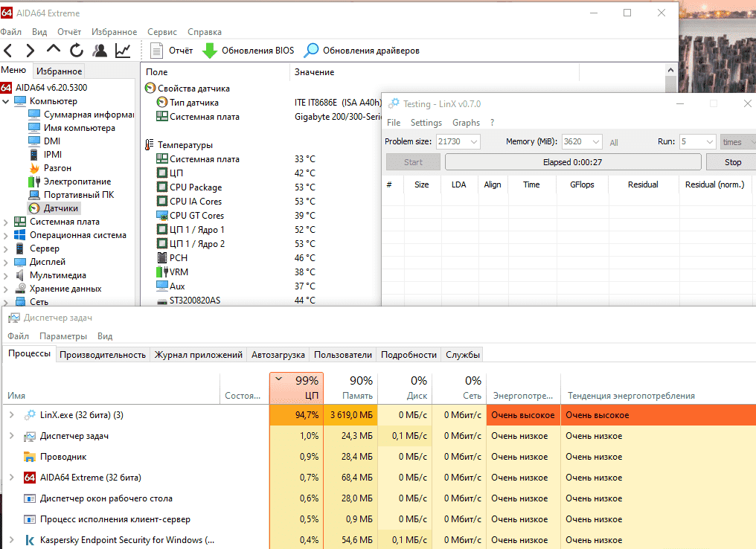Viewport: 756px width, 549px height.
Task: Sort processes by the Память column header
Action: click(x=350, y=388)
